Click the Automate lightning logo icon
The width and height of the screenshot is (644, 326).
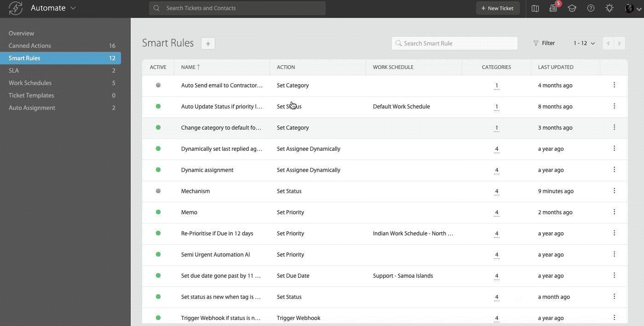[16, 8]
